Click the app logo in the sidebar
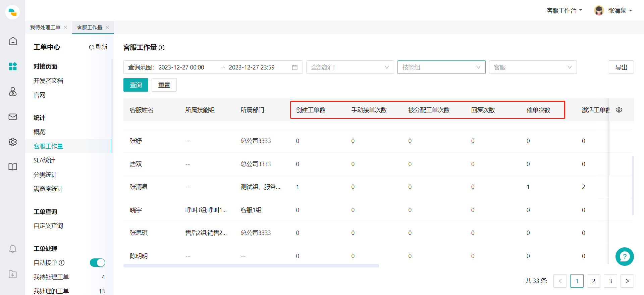 (x=12, y=12)
